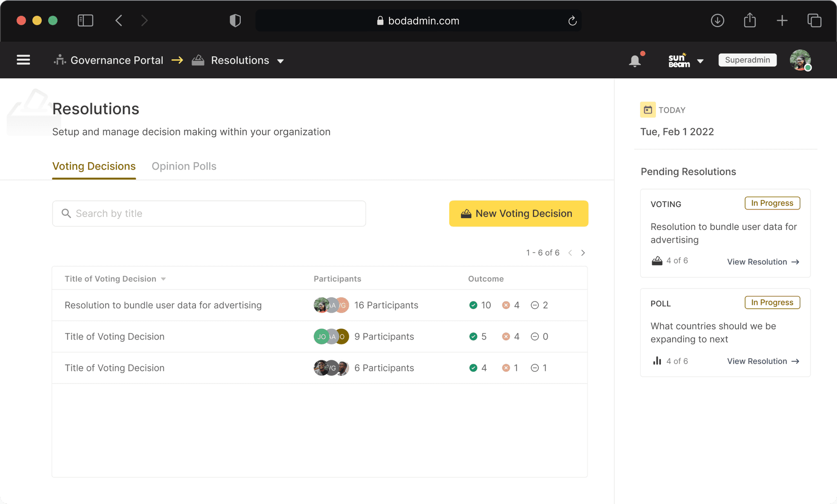Click the New Voting Decision button
The width and height of the screenshot is (837, 504).
(x=519, y=214)
